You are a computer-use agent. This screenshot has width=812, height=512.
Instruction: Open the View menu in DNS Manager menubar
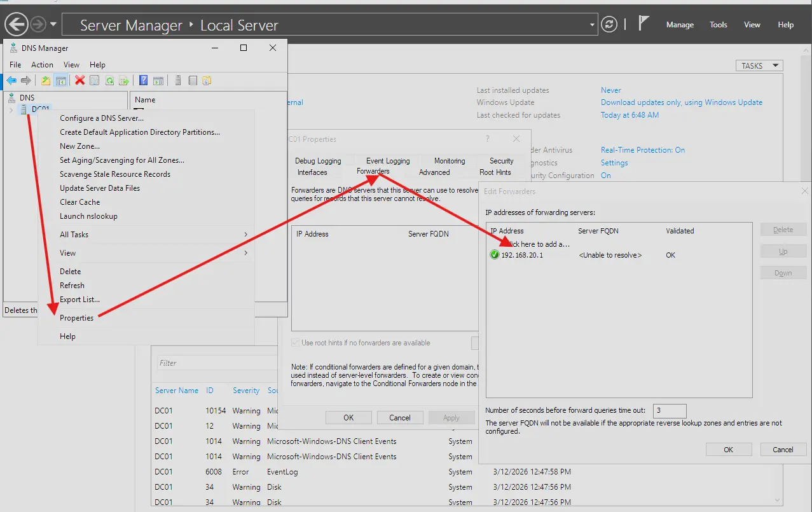tap(71, 65)
